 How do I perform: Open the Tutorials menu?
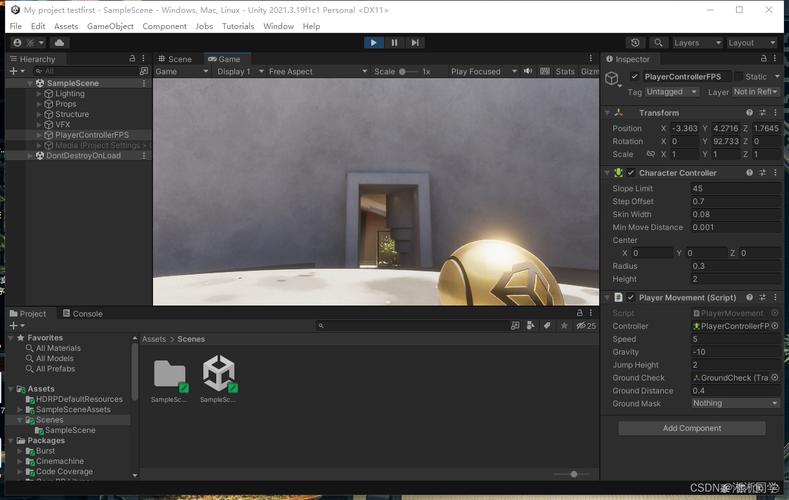(x=238, y=26)
